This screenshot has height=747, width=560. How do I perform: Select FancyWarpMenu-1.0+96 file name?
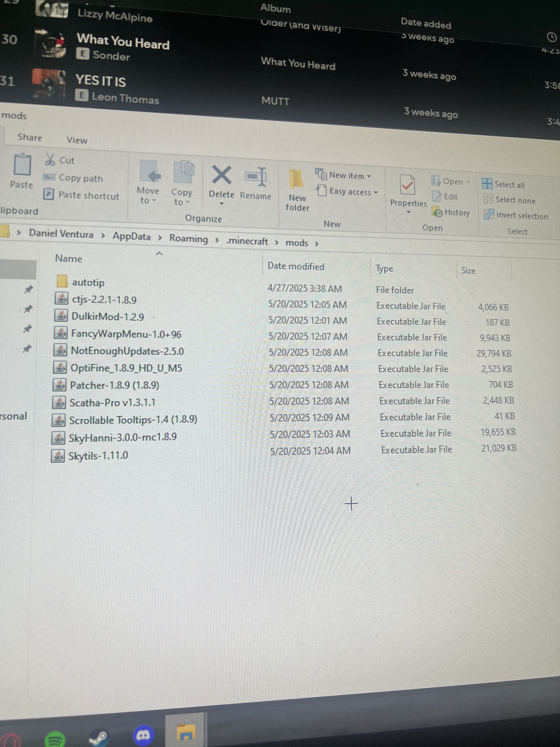(x=126, y=334)
